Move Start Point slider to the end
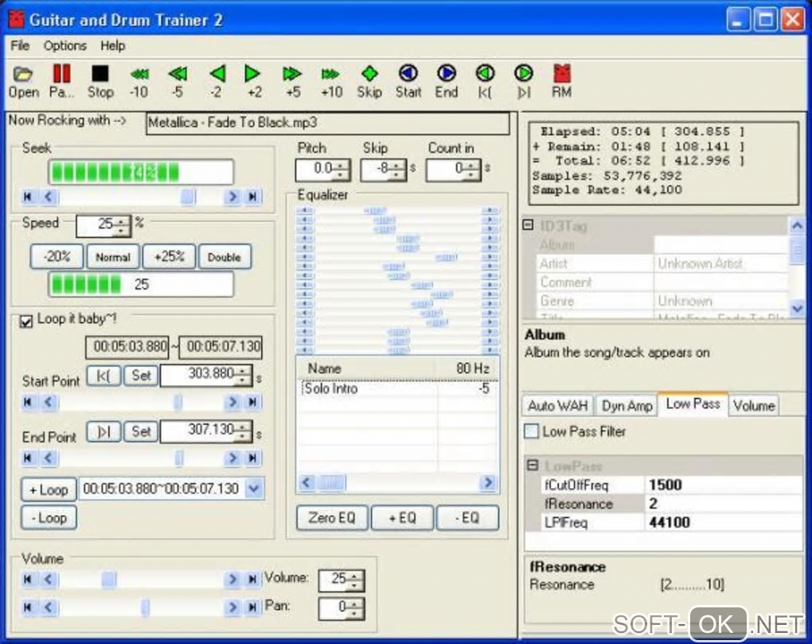Viewport: 812px width, 644px height. point(252,402)
